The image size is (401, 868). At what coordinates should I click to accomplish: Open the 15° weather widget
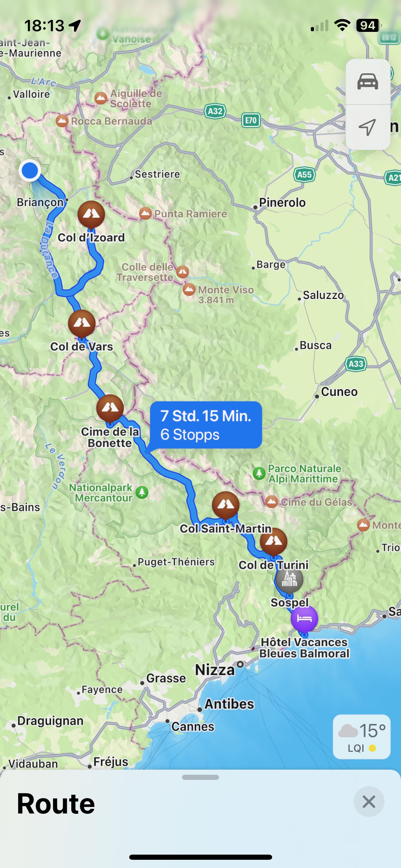coord(362,737)
